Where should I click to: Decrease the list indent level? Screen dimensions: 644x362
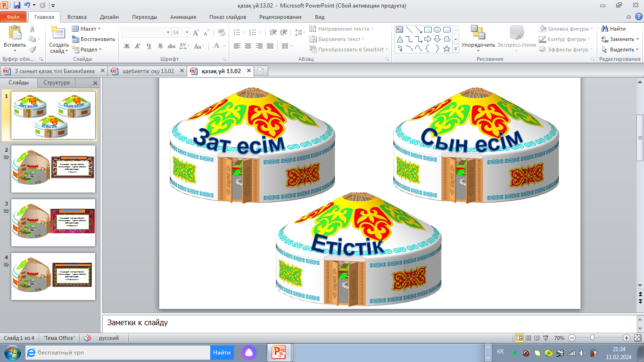[x=273, y=33]
